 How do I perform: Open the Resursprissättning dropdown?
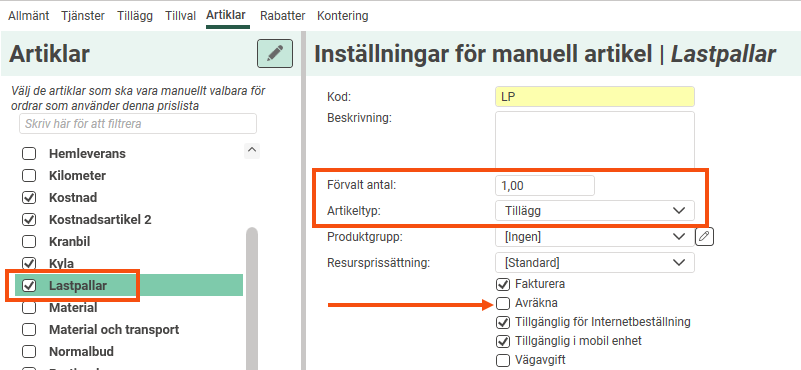coord(595,263)
